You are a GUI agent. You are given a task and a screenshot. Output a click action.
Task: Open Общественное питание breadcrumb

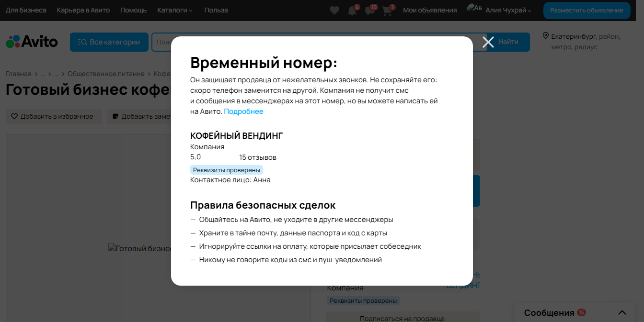(106, 74)
